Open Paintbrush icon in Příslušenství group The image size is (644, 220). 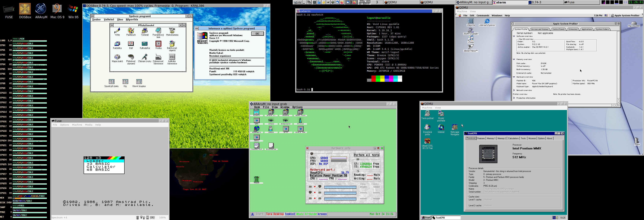tap(131, 31)
